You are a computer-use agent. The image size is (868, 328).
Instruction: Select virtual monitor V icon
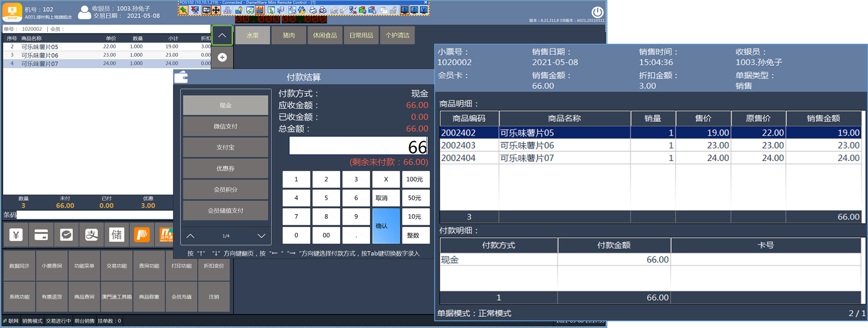424,10
